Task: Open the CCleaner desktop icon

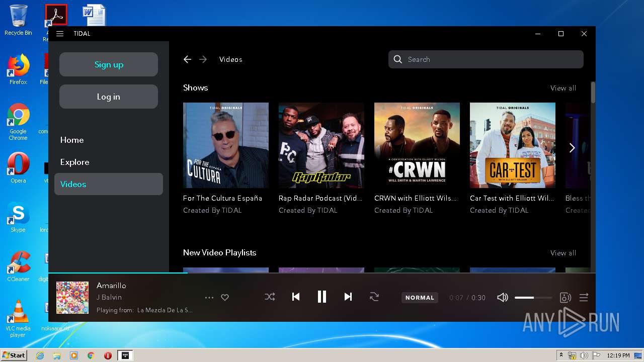Action: 18,266
